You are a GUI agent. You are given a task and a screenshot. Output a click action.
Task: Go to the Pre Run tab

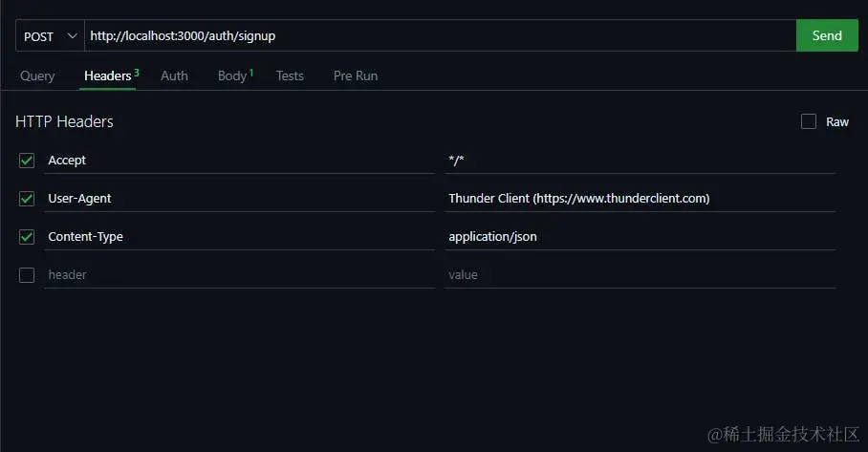tap(356, 75)
